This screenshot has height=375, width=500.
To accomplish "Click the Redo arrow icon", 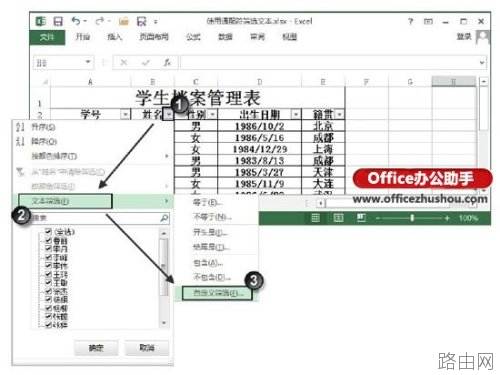I will pyautogui.click(x=100, y=21).
